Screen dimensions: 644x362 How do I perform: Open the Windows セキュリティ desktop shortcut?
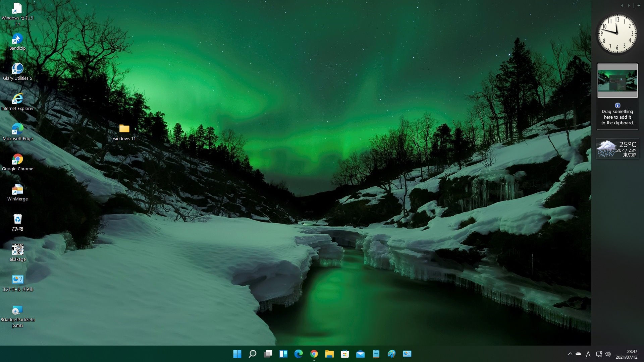(17, 14)
